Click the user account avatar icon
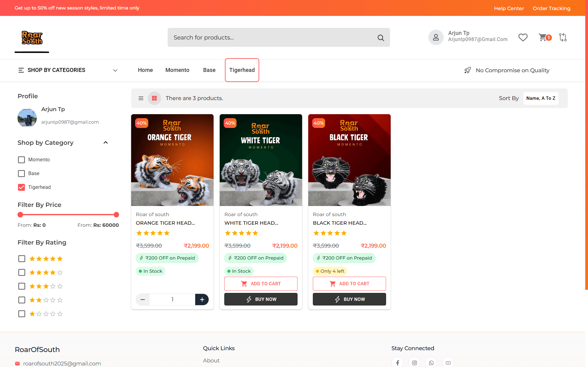The height and width of the screenshot is (367, 588). click(x=436, y=37)
